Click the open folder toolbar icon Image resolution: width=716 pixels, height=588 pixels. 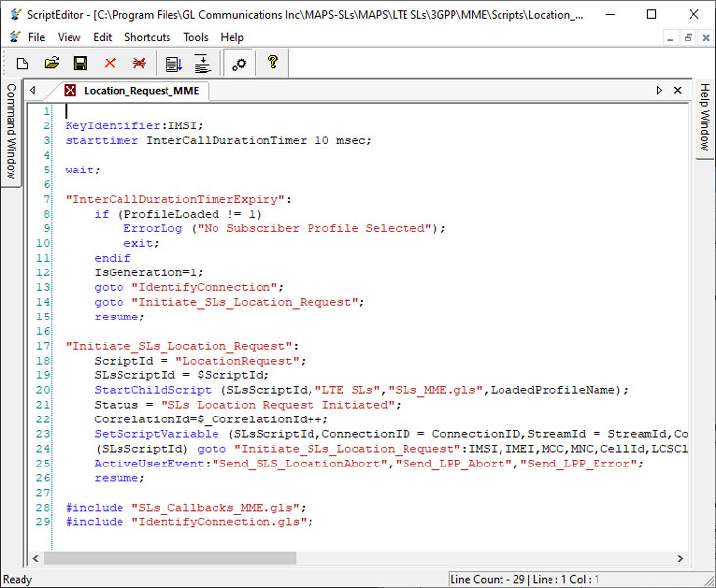[52, 63]
